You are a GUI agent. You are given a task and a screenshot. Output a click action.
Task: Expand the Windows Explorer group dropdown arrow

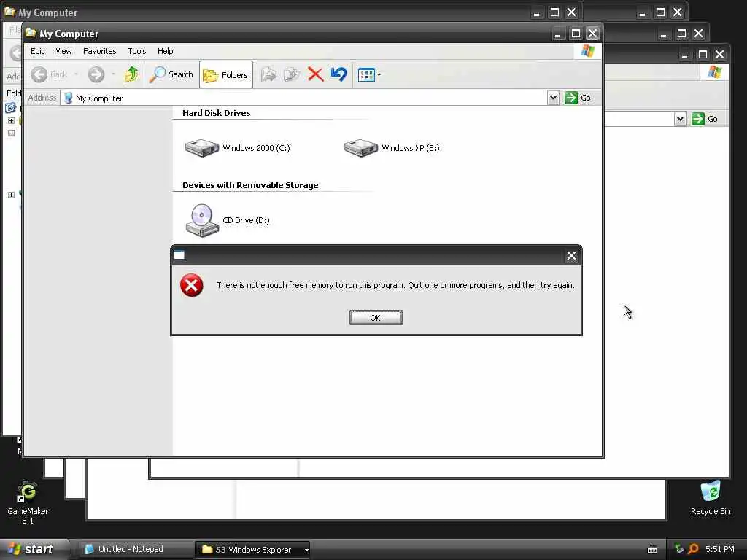306,550
